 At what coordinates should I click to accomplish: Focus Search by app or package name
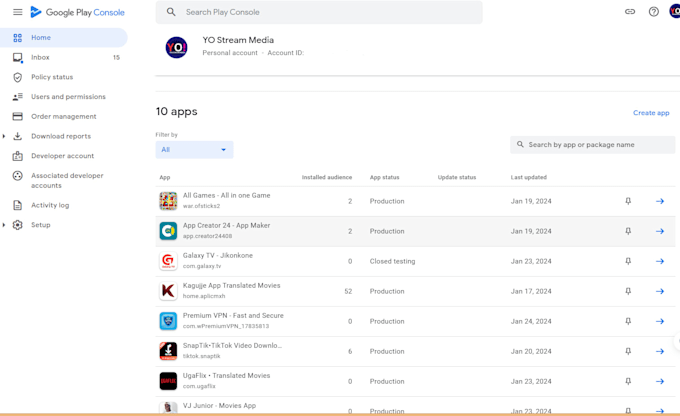pos(592,145)
